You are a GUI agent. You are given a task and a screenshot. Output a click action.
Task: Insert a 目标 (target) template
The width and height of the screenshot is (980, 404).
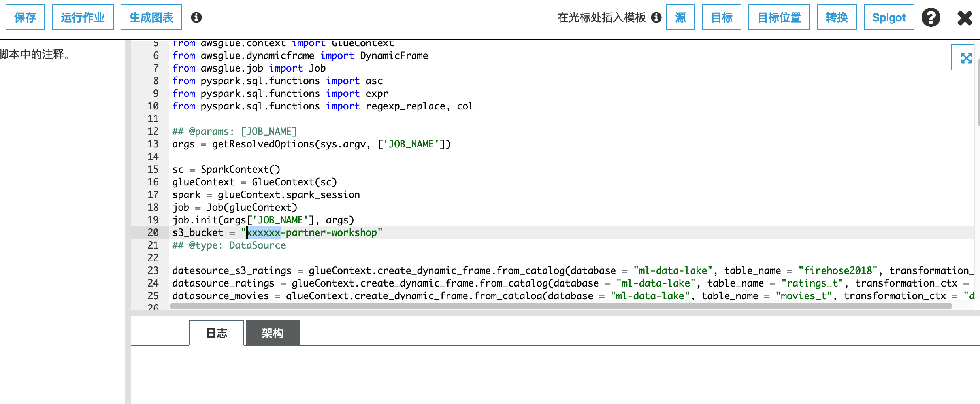(721, 17)
